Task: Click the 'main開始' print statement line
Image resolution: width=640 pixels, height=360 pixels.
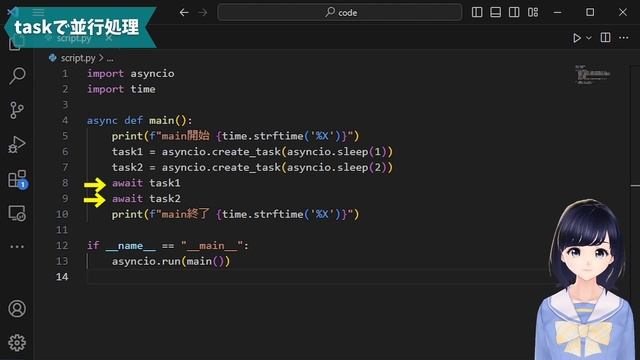Action: [236, 136]
